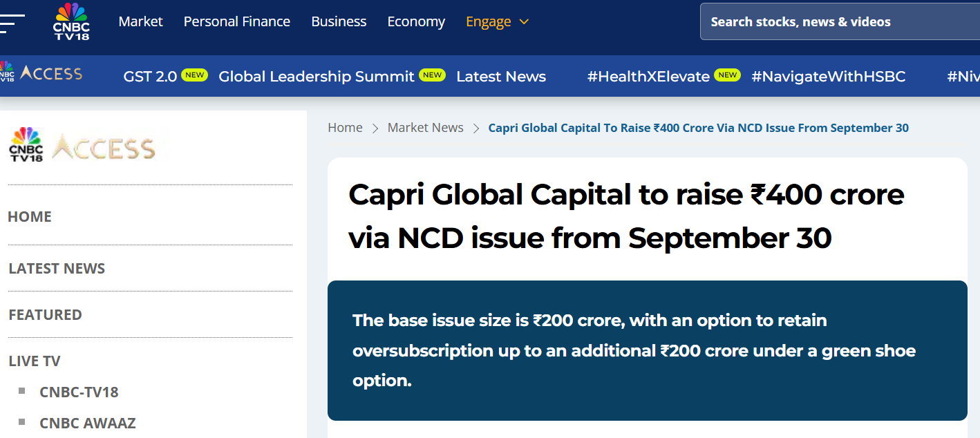Go to Market News via breadcrumb
This screenshot has width=980, height=438.
pos(425,127)
